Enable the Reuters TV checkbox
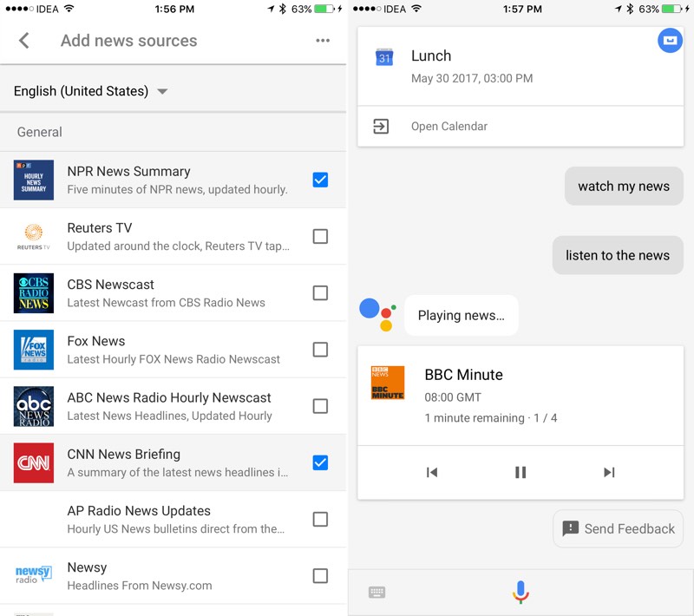The width and height of the screenshot is (694, 616). [x=320, y=236]
